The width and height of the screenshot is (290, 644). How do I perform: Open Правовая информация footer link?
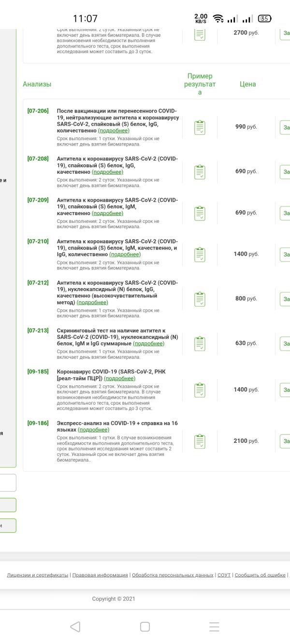[x=100, y=575]
